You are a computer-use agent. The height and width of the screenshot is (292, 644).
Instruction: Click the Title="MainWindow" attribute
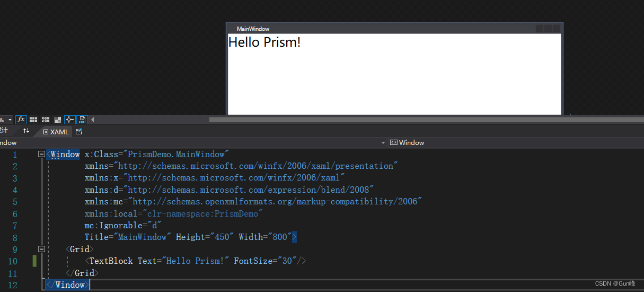(x=128, y=237)
